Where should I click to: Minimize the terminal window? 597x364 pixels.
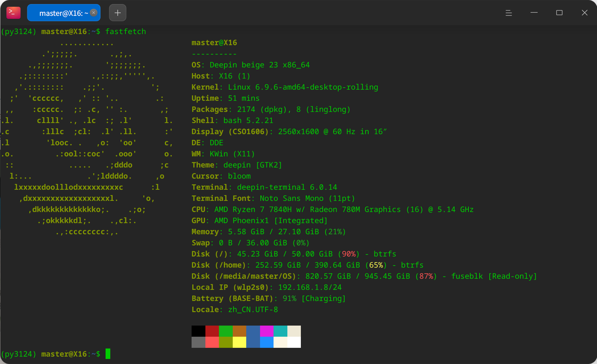[534, 13]
